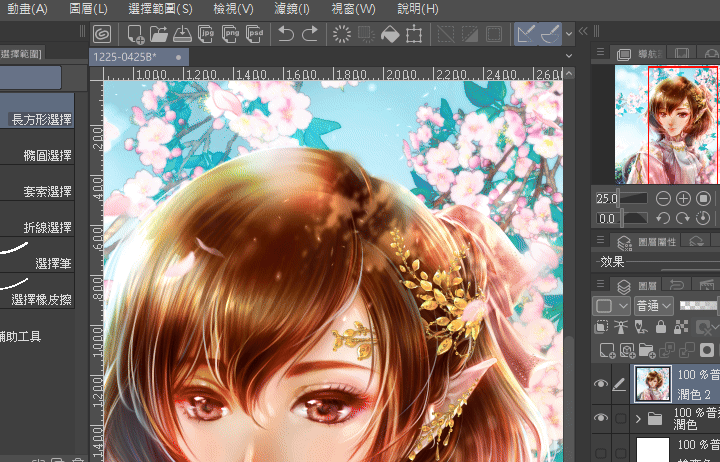This screenshot has width=720, height=462.
Task: Click the Clear (starburst) icon
Action: [342, 34]
